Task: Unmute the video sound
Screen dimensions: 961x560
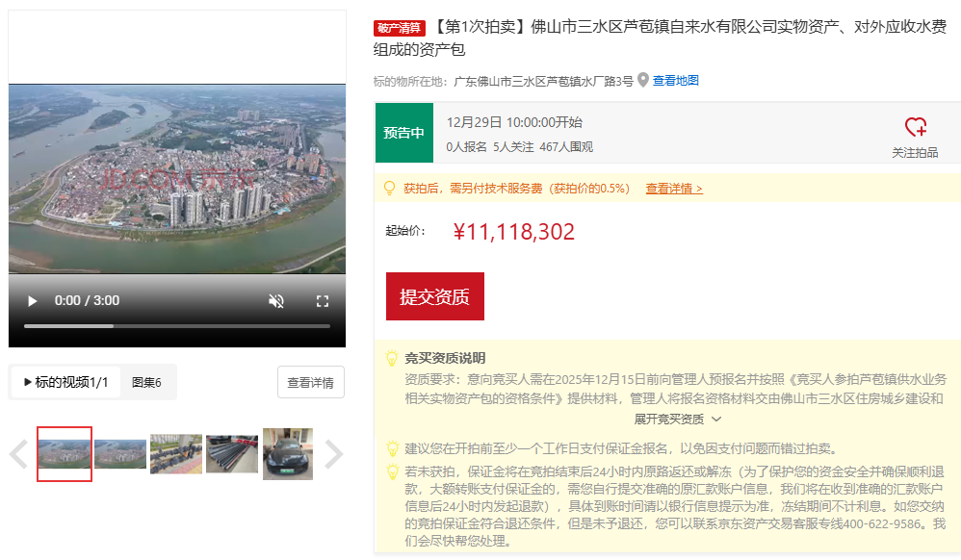Action: (276, 301)
